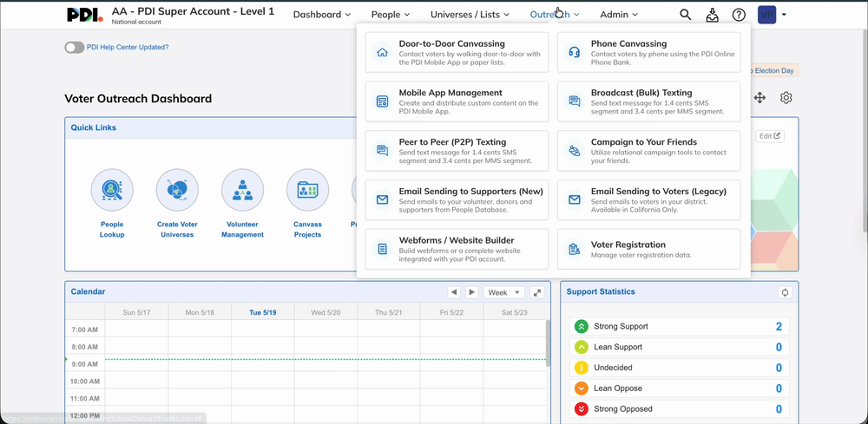
Task: Click the Campaign to Your Friends icon
Action: click(x=574, y=151)
